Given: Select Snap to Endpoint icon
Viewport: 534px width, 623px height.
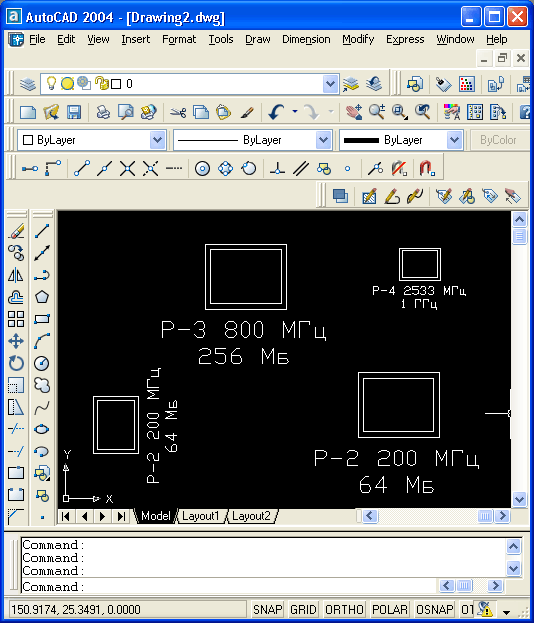Looking at the screenshot, I should 81,168.
